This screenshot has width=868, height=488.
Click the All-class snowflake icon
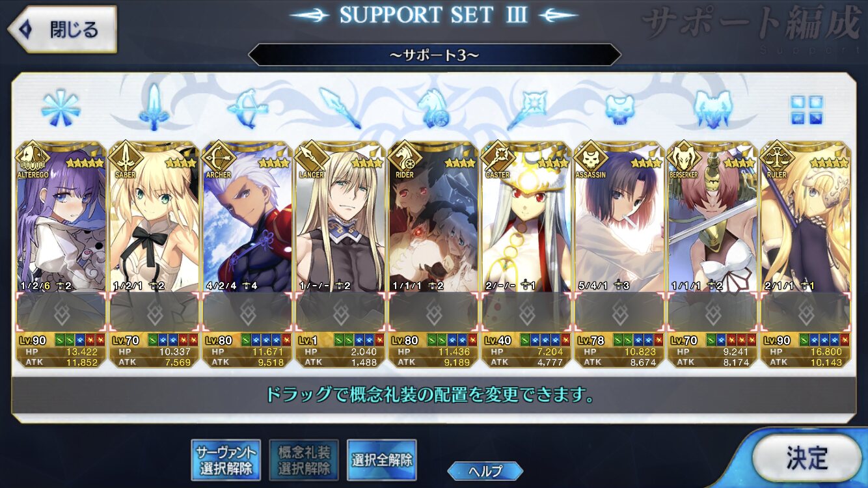[x=61, y=107]
